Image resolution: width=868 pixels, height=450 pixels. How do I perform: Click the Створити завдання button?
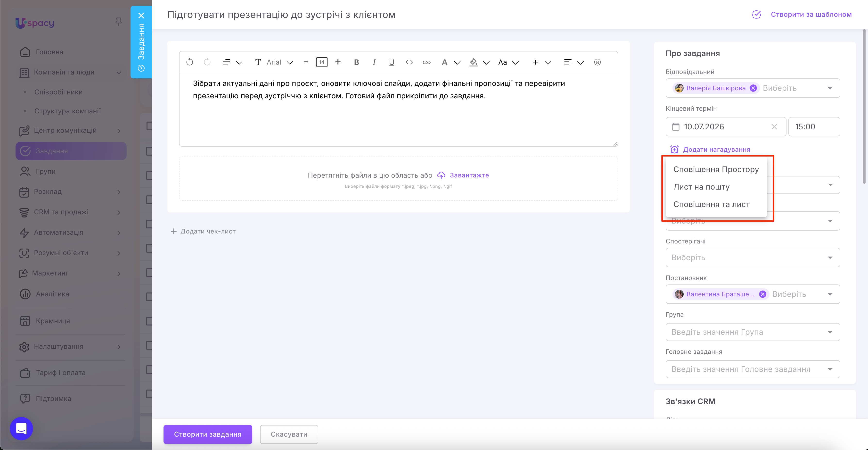click(208, 434)
